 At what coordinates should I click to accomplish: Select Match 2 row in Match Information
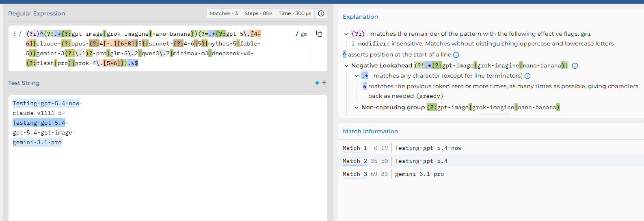click(x=491, y=161)
